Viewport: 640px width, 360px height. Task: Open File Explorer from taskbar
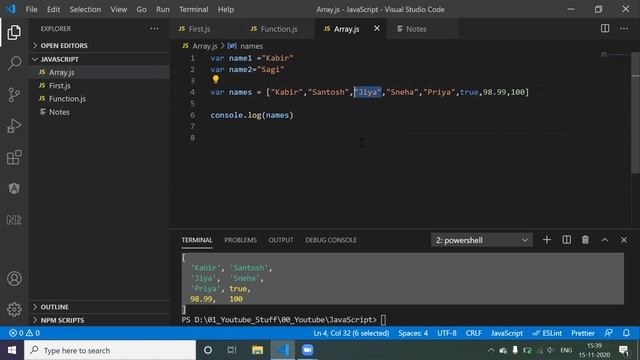click(x=257, y=350)
